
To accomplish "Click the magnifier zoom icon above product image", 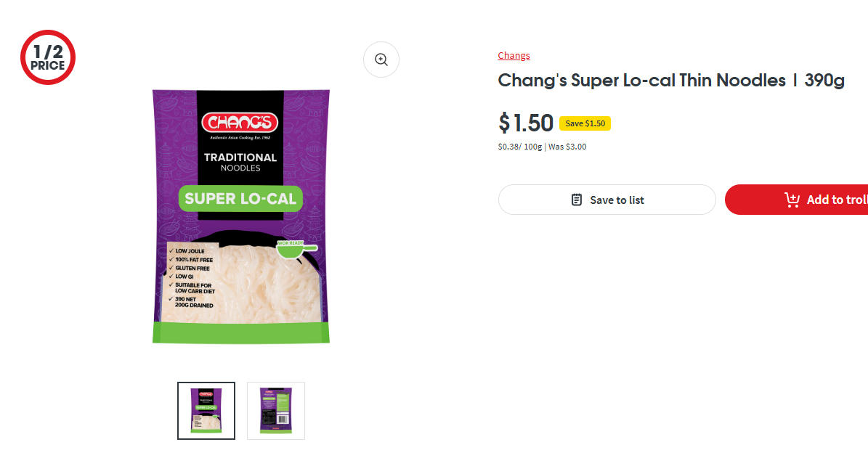I will tap(381, 60).
